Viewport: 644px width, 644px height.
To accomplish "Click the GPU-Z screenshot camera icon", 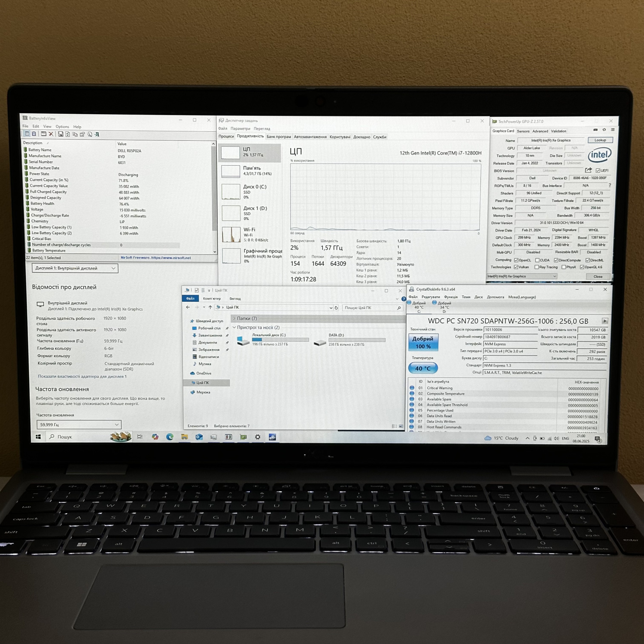I will click(x=595, y=130).
